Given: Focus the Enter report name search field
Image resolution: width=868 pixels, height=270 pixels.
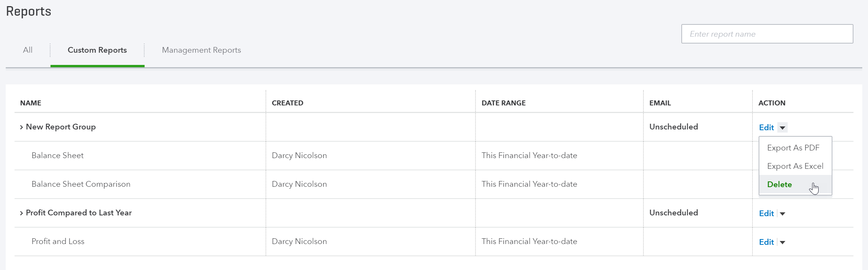Looking at the screenshot, I should tap(767, 34).
